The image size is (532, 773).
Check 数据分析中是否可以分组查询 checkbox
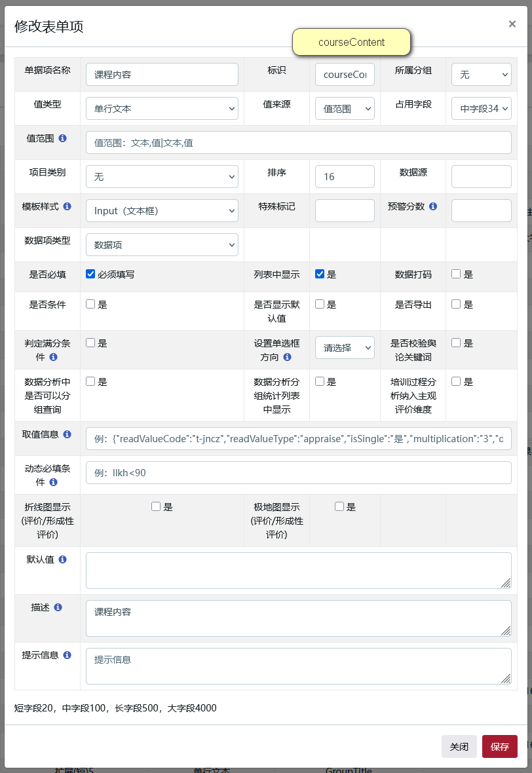point(90,381)
